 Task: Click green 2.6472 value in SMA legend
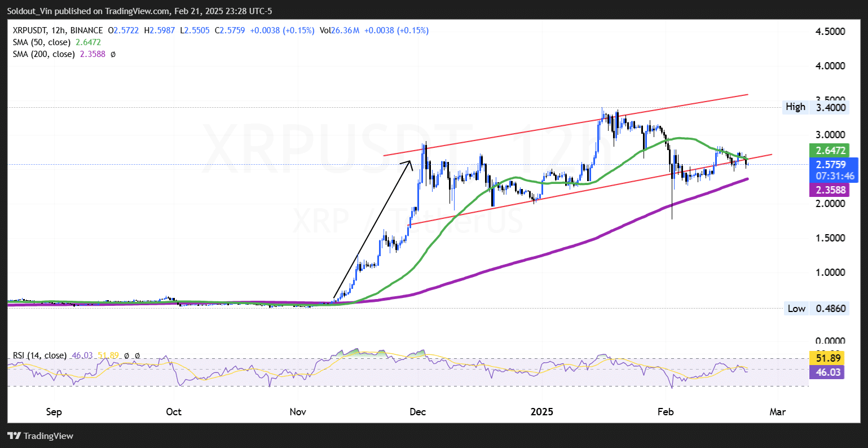[88, 42]
